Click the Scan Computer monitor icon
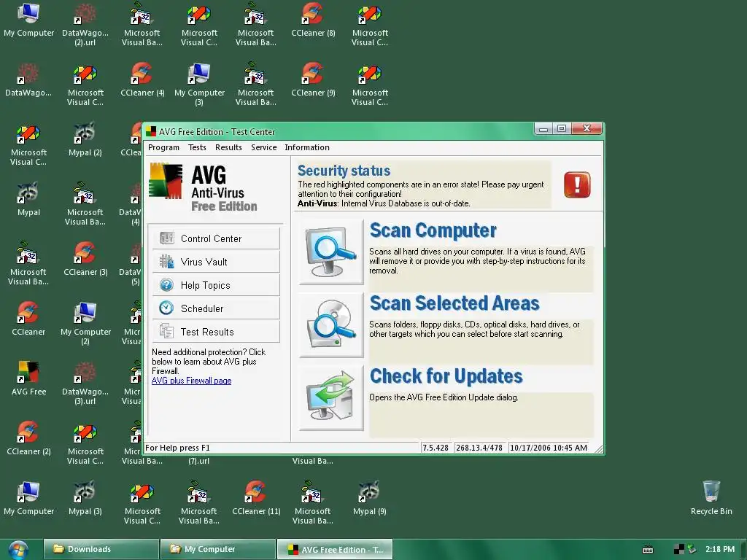This screenshot has width=747, height=560. coord(332,252)
